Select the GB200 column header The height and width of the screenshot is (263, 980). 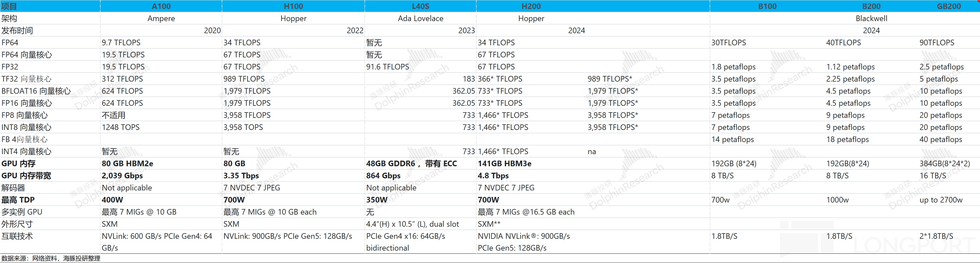[949, 6]
